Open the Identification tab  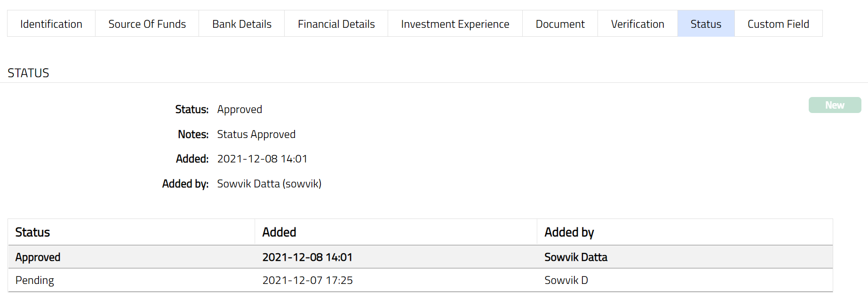pos(51,24)
